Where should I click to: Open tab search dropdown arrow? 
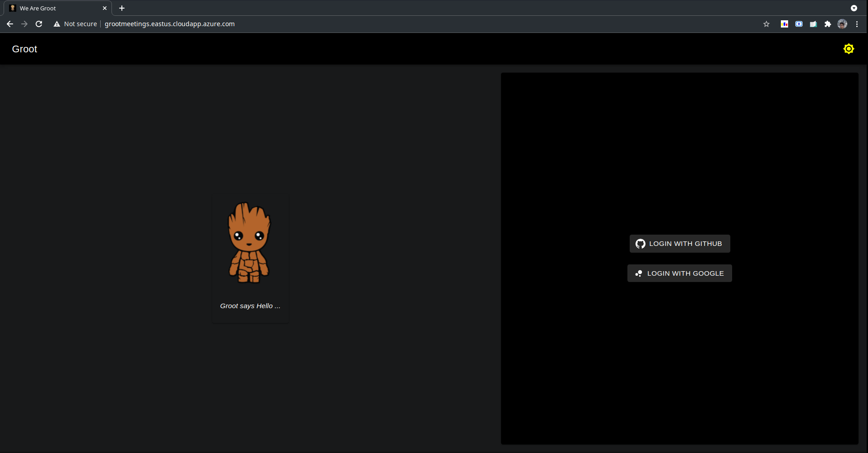[854, 8]
